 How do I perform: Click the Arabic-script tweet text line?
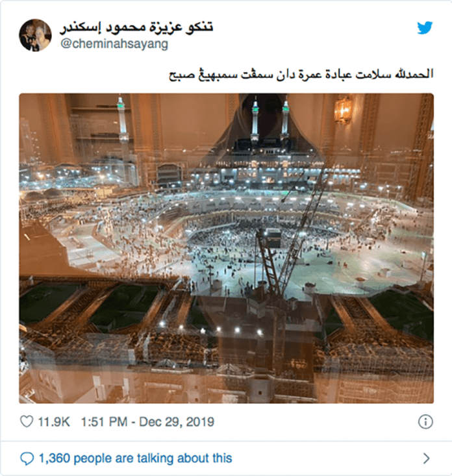pos(301,75)
